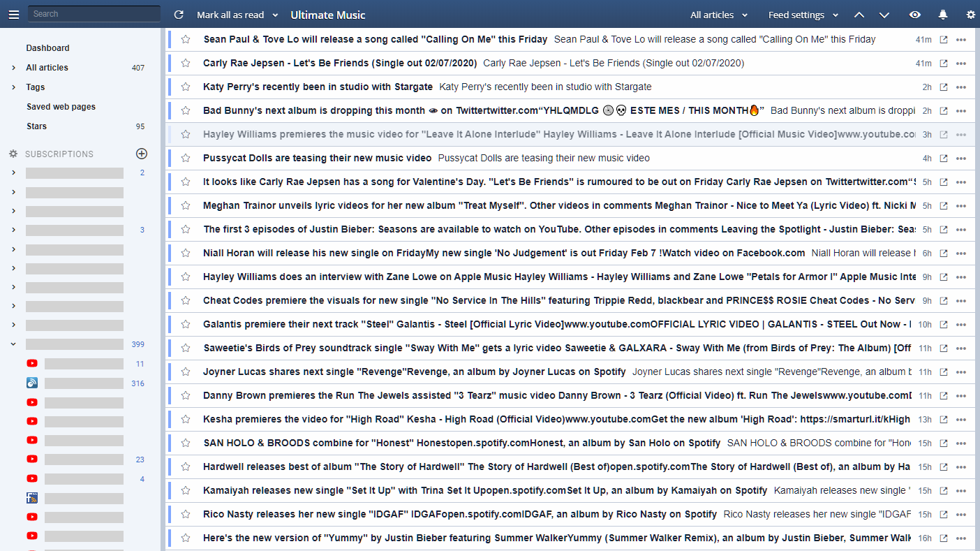Show more options for Kamaiyah article

pyautogui.click(x=961, y=490)
